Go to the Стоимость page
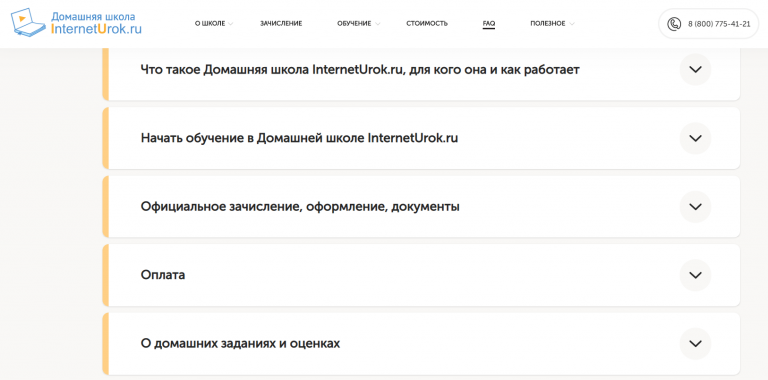 (427, 24)
